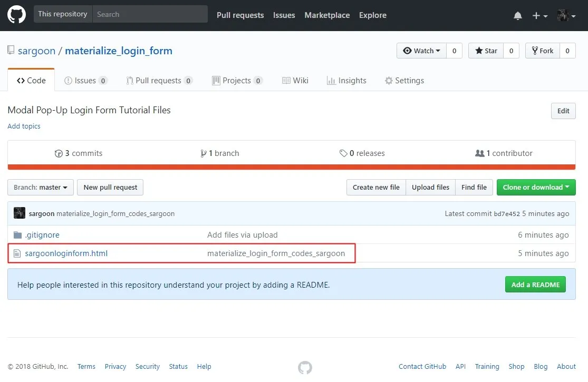Open sargoonloginform.html file
Viewport: 588px width, 382px height.
tap(66, 253)
